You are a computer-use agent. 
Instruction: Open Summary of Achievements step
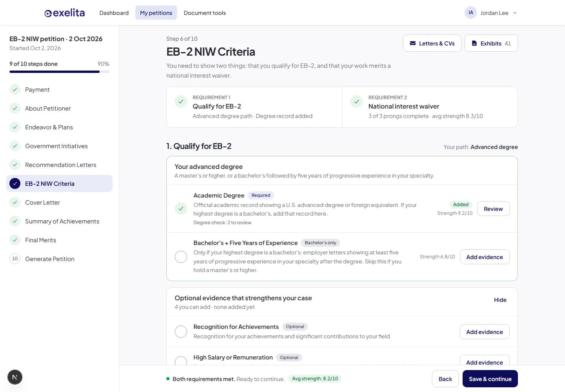pyautogui.click(x=60, y=221)
